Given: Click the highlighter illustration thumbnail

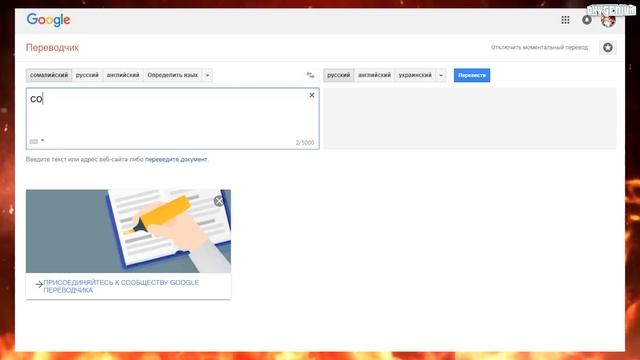Looking at the screenshot, I should [128, 231].
